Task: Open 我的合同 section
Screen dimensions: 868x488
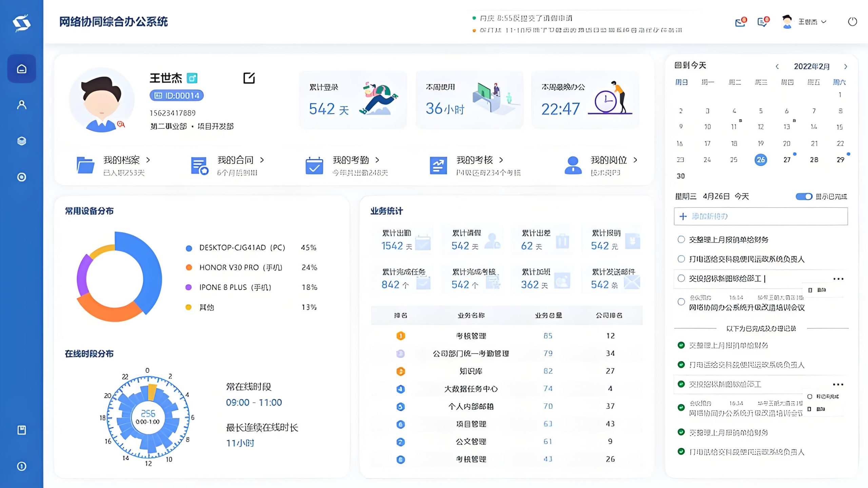Action: point(235,160)
